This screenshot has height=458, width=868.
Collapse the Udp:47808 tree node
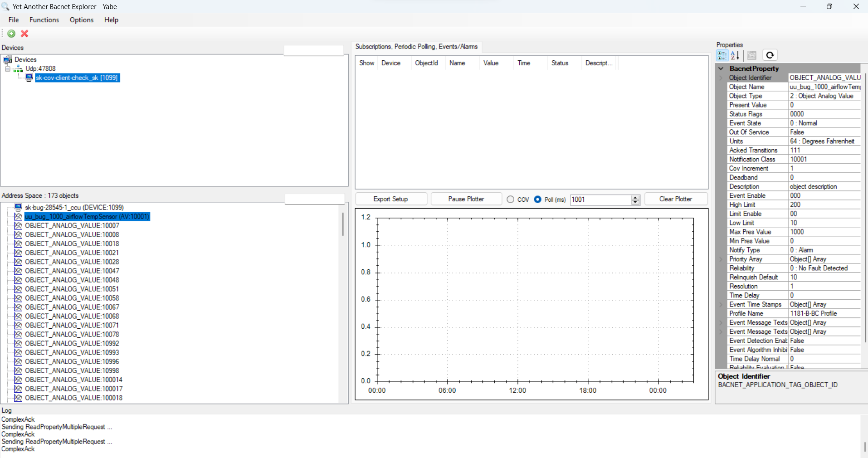pyautogui.click(x=7, y=69)
